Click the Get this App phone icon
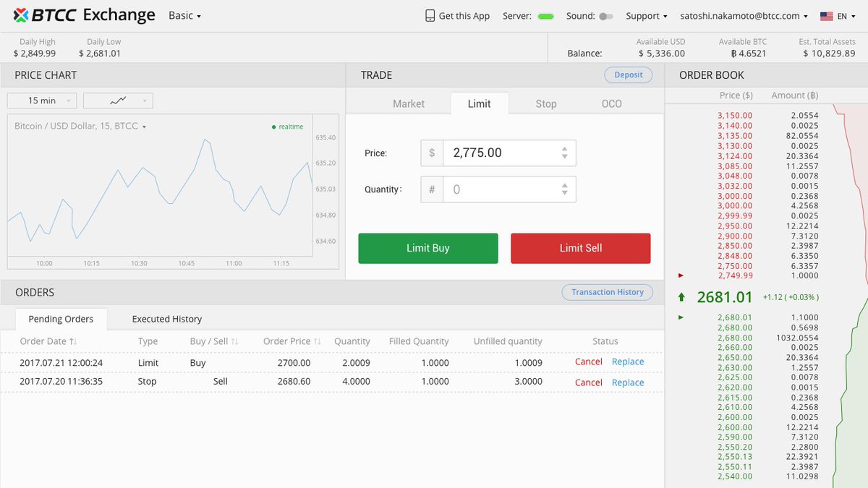 (x=430, y=16)
